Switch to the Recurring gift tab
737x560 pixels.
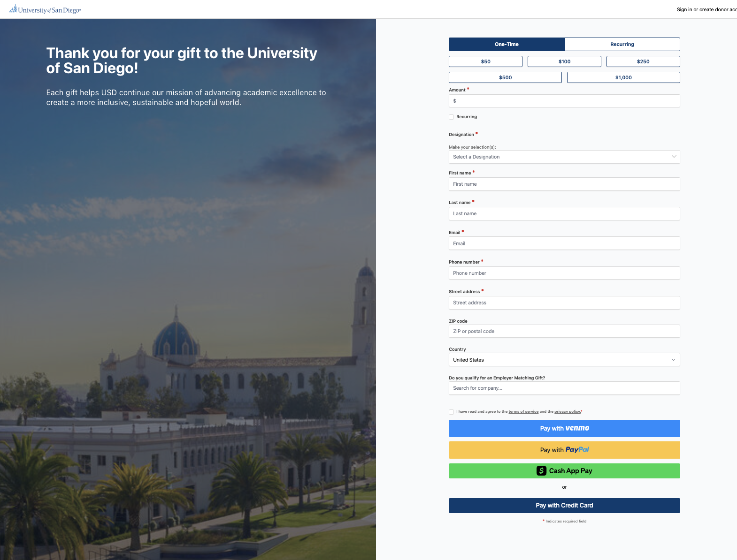(x=622, y=44)
